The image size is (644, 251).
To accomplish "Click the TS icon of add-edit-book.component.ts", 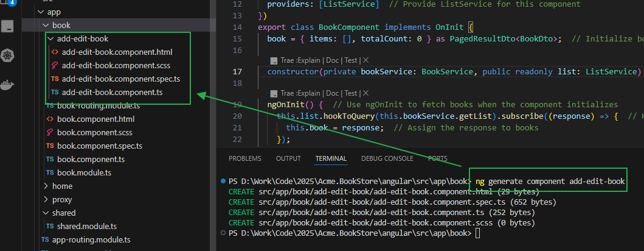I will (55, 93).
